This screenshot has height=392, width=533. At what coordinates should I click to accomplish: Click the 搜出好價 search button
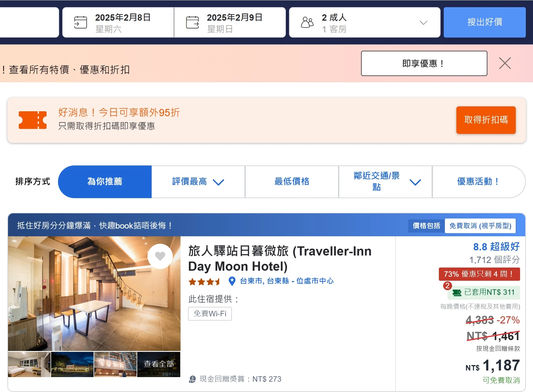coord(485,22)
